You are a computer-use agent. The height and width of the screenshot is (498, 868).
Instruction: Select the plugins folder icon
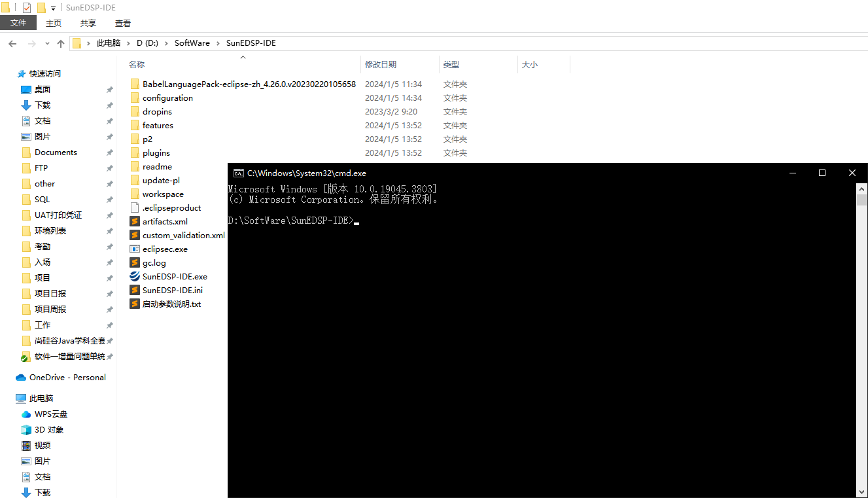pyautogui.click(x=135, y=152)
